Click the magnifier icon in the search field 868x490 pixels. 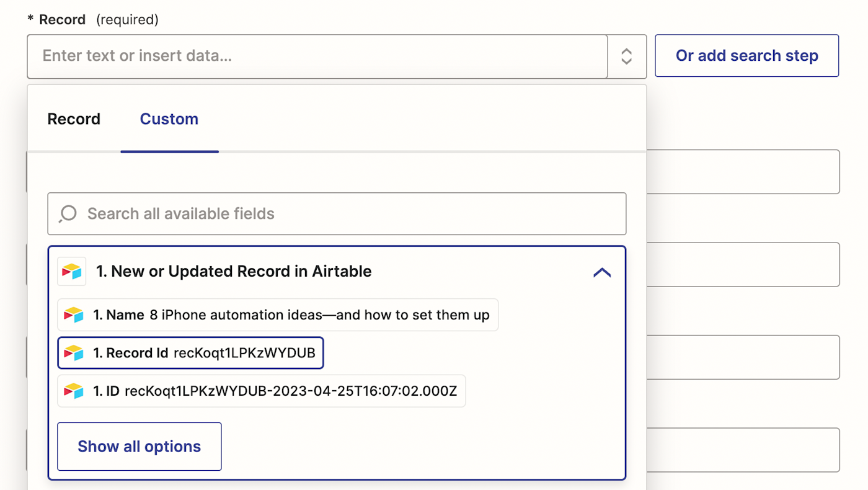[x=68, y=214]
